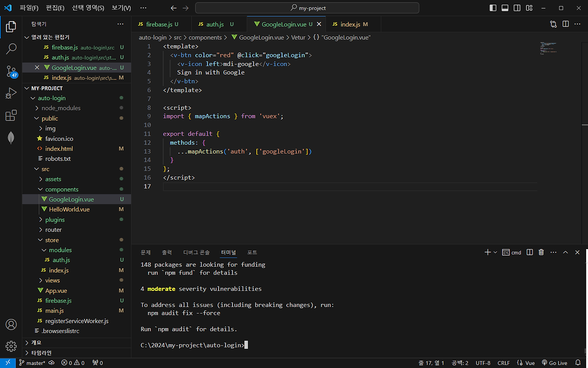Viewport: 588px width, 368px height.
Task: Split the terminal panel
Action: (530, 252)
